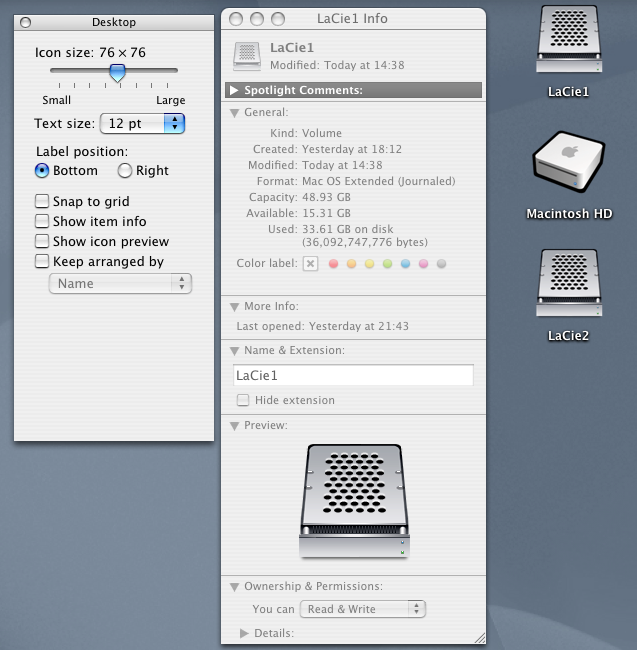Click Format value Mac OS Extended (Journaled)

click(x=378, y=181)
